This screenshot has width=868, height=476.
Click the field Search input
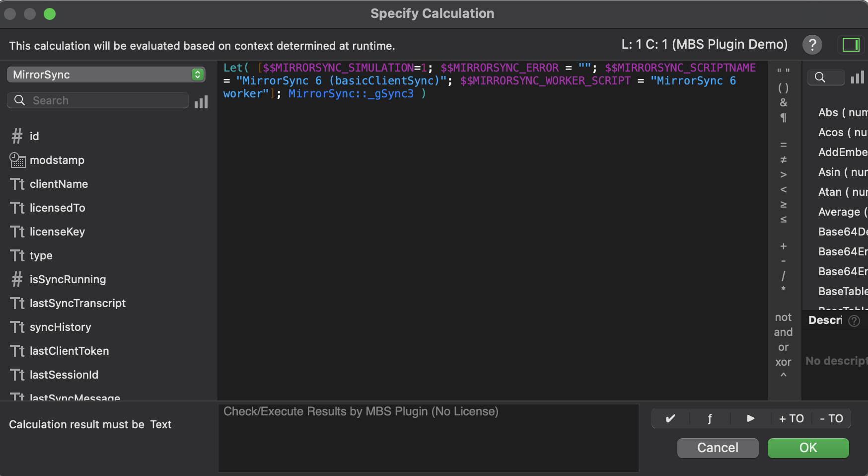[98, 100]
